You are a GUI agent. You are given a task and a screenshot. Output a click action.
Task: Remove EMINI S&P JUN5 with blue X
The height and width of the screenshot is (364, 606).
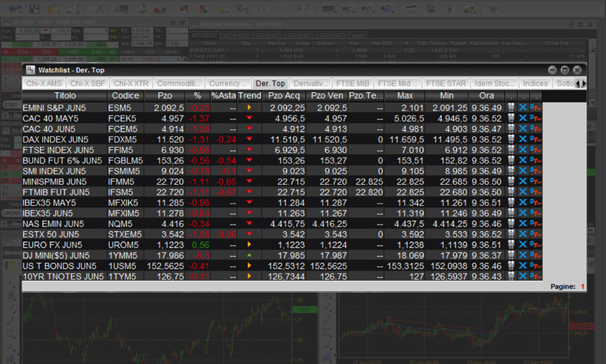[523, 107]
